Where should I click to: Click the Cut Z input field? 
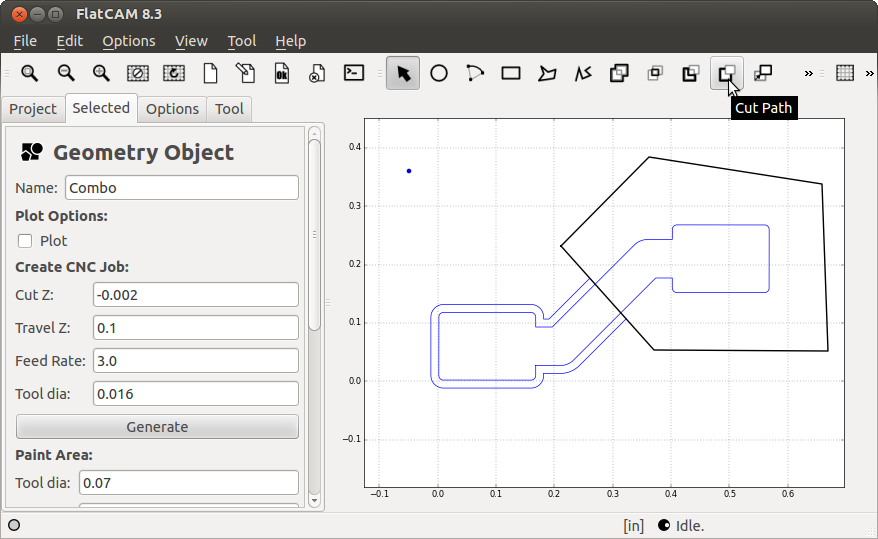pos(195,294)
